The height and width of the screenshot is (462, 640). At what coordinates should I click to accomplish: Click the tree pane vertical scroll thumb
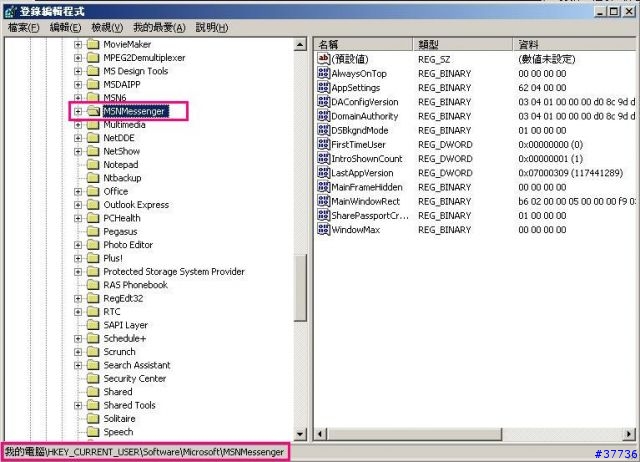point(300,288)
